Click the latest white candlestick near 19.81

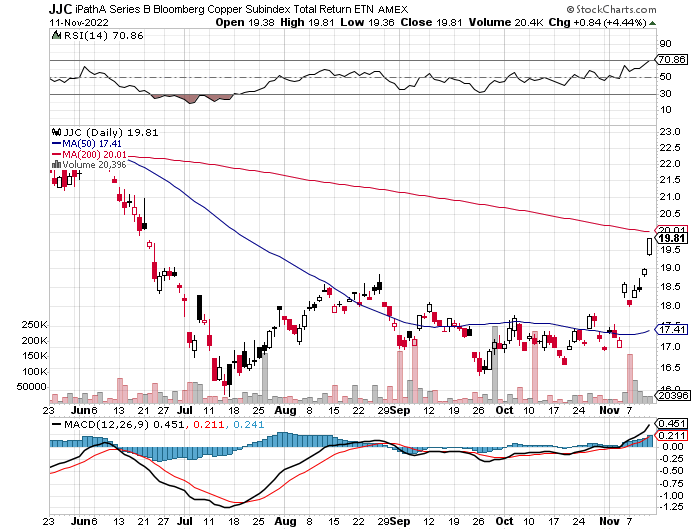coord(649,246)
